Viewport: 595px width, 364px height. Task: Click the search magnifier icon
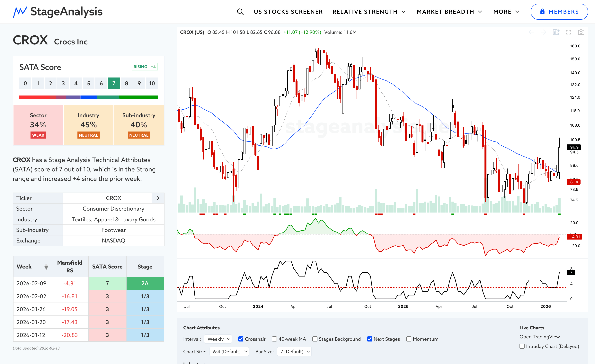click(240, 12)
